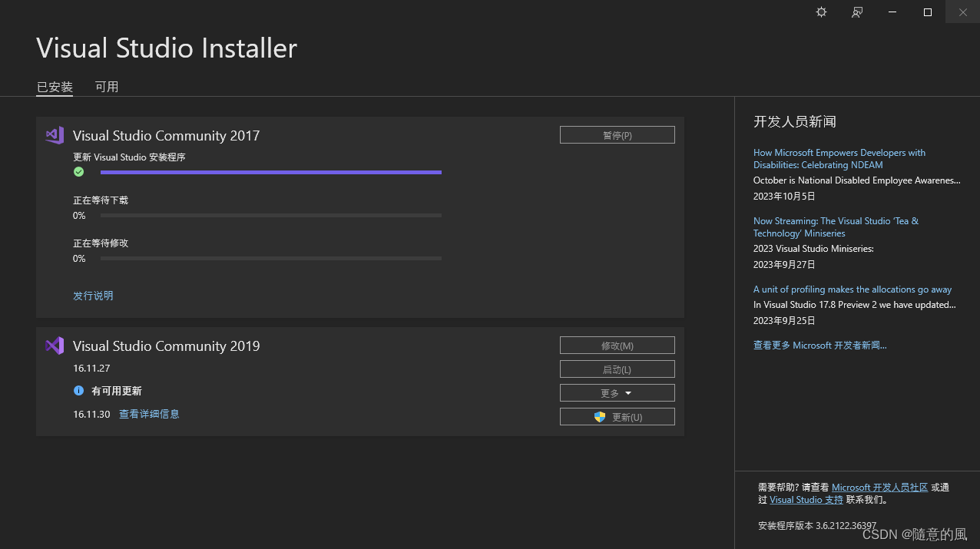Open the settings gear icon in title bar
This screenshot has width=980, height=549.
point(821,12)
